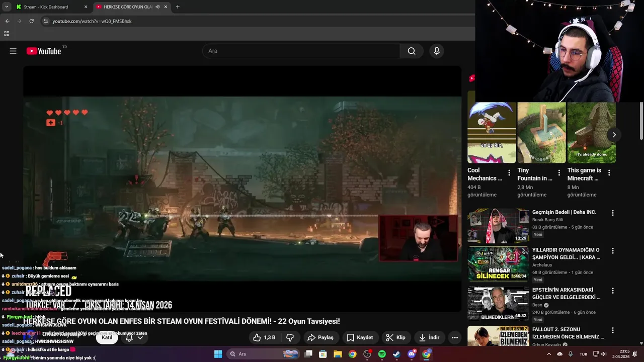Open the This game is Minecraft short thumbnail
The image size is (644, 362).
(x=591, y=133)
